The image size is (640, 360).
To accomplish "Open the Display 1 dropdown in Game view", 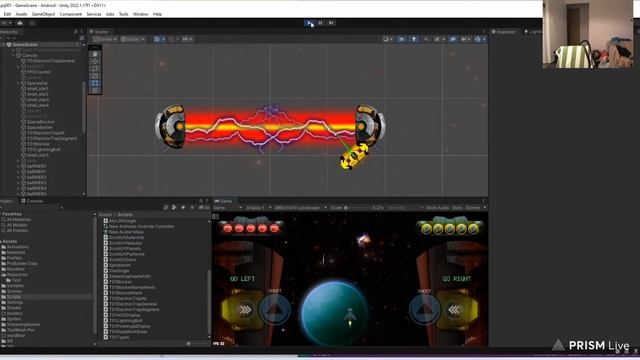I will [x=258, y=208].
